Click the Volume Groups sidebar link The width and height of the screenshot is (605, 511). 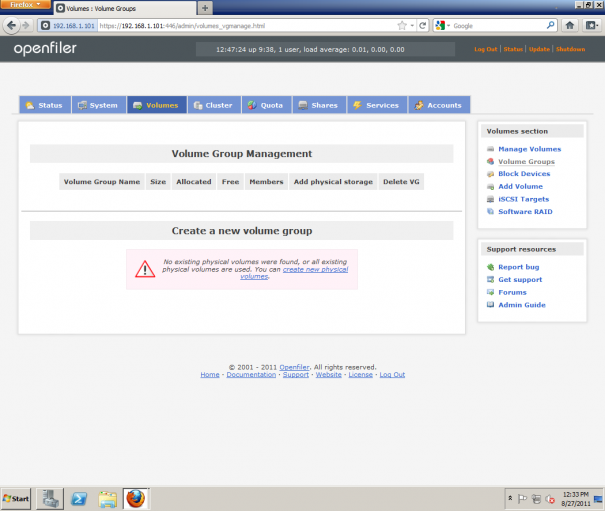pos(526,161)
